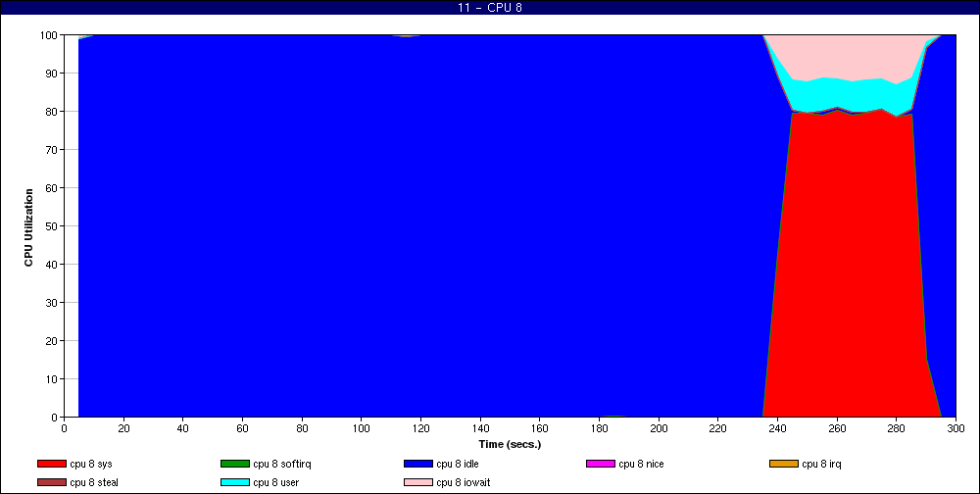Click the 100 tick on time axis
Screen dimensions: 980x494
point(362,428)
